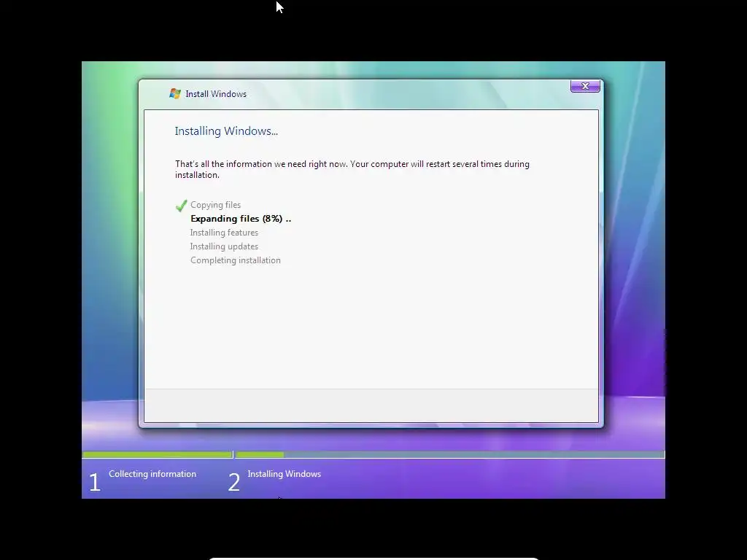Image resolution: width=747 pixels, height=560 pixels.
Task: Click the 'Installing updates' step
Action: point(224,246)
